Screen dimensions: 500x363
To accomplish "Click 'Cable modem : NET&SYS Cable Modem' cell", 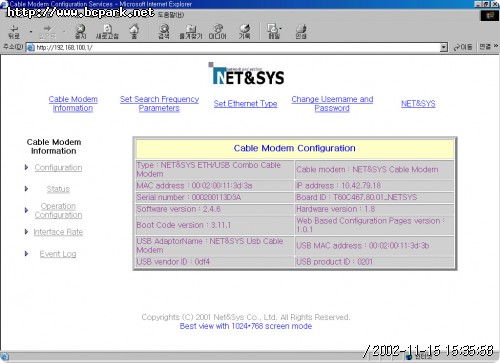I will click(375, 170).
